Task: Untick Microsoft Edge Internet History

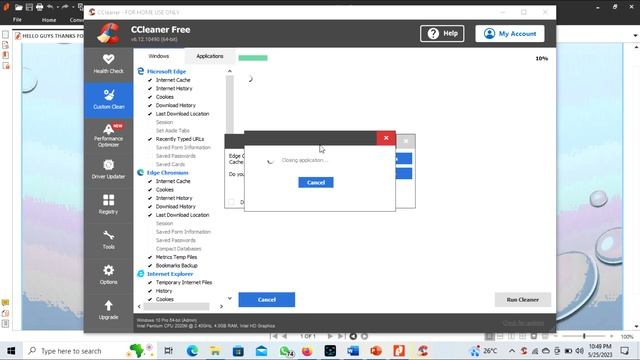Action: [x=150, y=89]
